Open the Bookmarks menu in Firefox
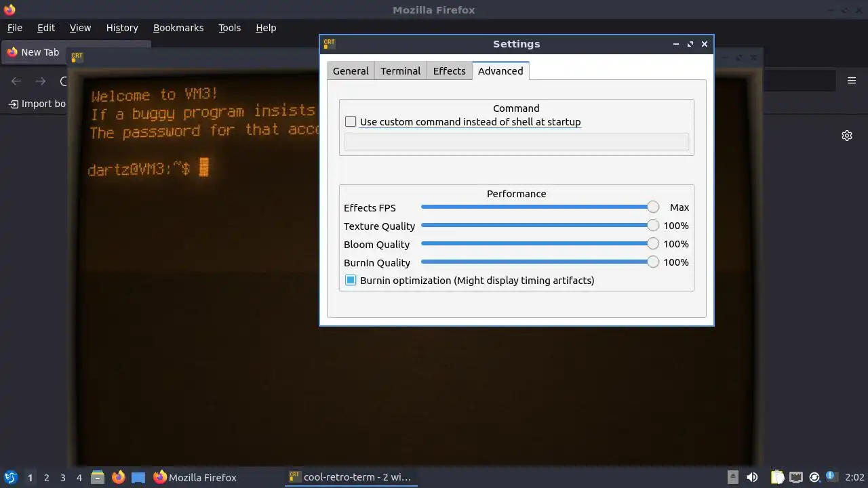Viewport: 868px width, 488px height. tap(178, 28)
